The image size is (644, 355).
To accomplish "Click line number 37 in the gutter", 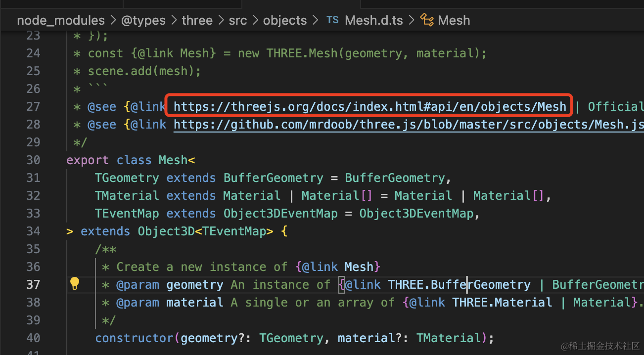I will (x=33, y=284).
